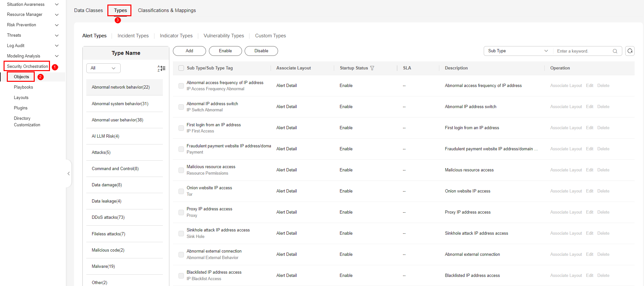Open the Classifications & Mappings tab
The image size is (644, 286).
click(167, 10)
